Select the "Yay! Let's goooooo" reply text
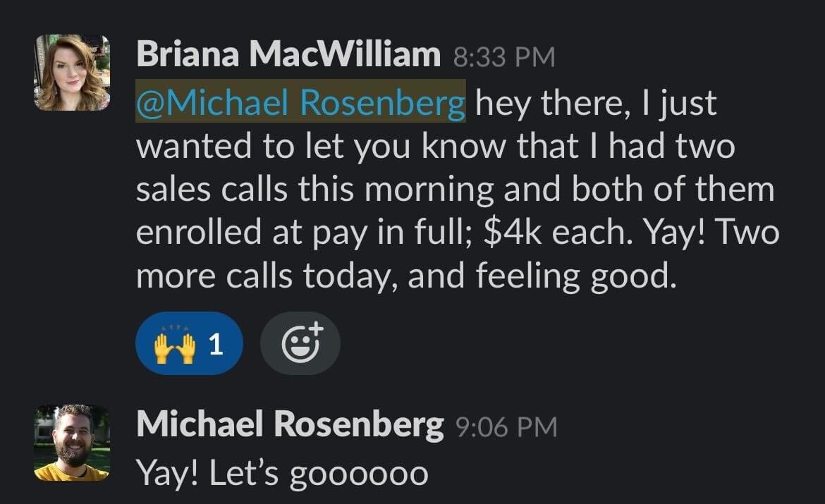825x504 pixels. click(x=283, y=472)
